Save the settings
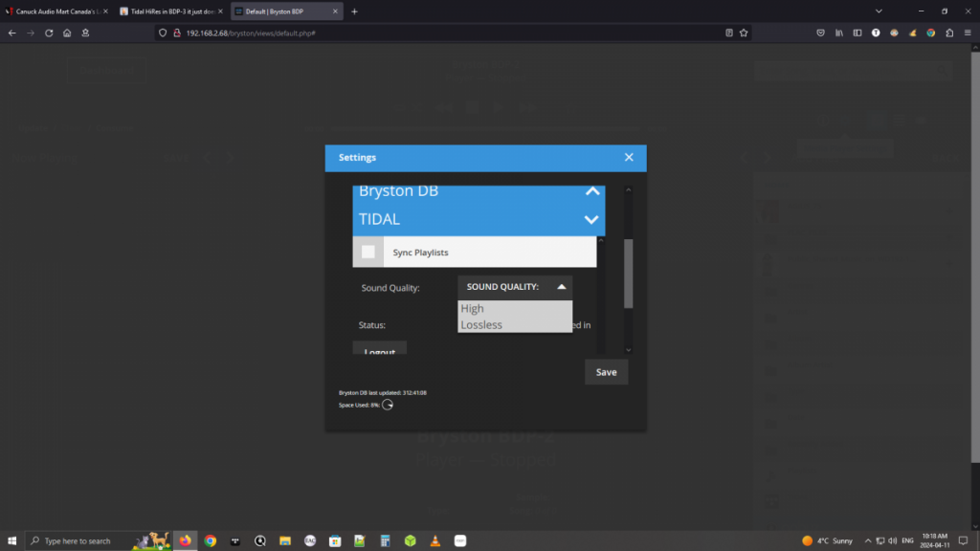 point(606,372)
